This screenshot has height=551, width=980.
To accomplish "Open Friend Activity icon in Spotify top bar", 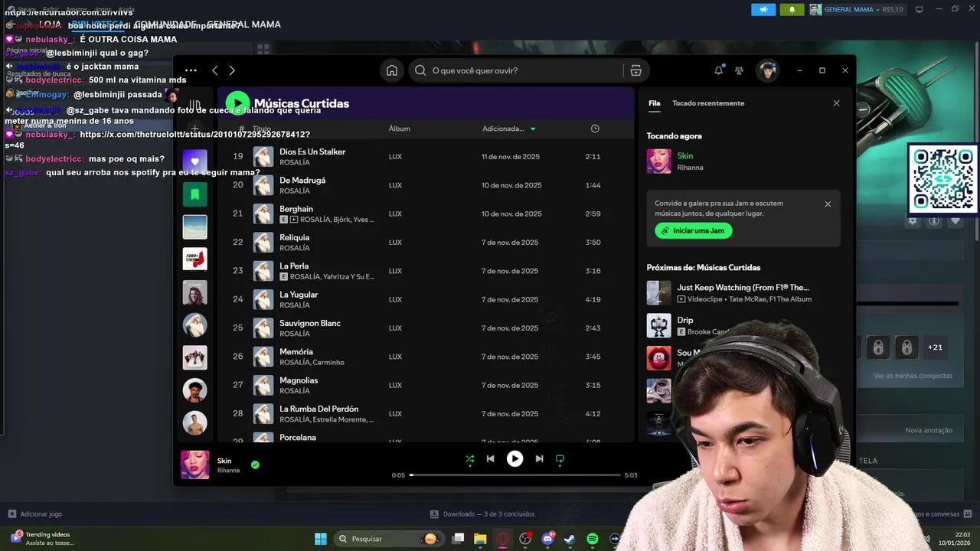I will pyautogui.click(x=739, y=70).
